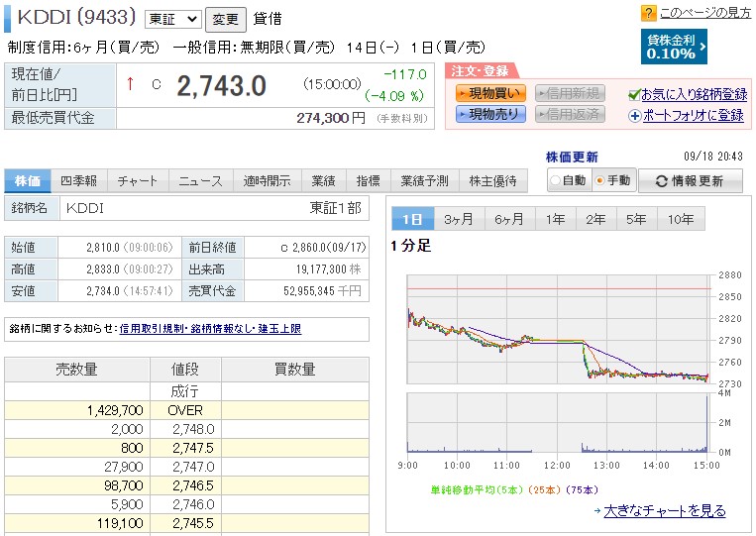Click the OVER row in order book
The height and width of the screenshot is (536, 756).
(x=186, y=410)
